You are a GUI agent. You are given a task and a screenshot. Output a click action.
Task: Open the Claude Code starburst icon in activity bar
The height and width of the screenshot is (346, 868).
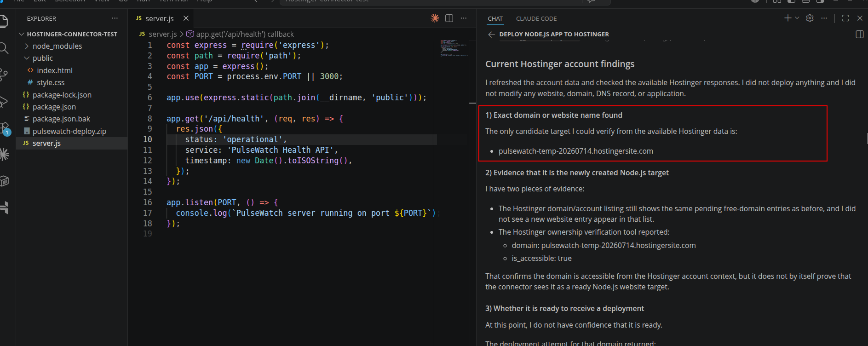pyautogui.click(x=4, y=155)
